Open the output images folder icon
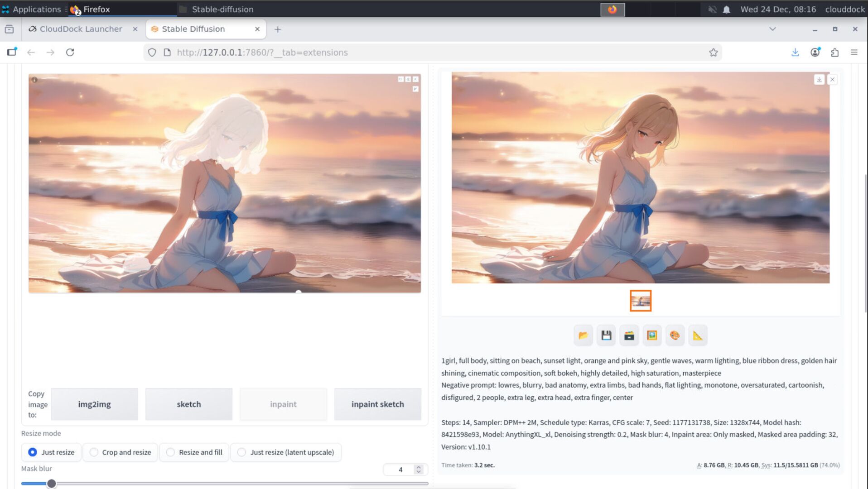 pyautogui.click(x=583, y=336)
